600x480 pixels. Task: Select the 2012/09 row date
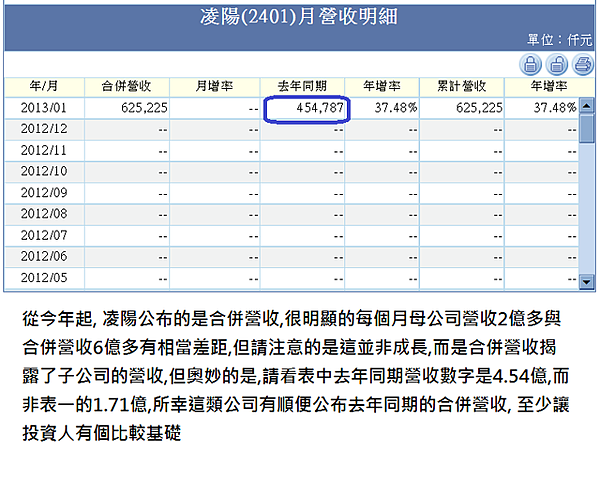44,193
